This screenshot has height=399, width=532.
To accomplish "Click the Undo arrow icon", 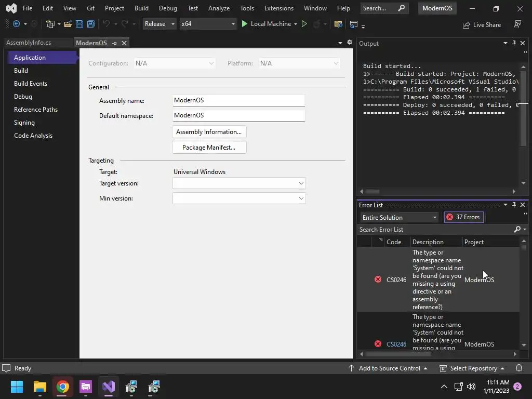I will [x=106, y=24].
